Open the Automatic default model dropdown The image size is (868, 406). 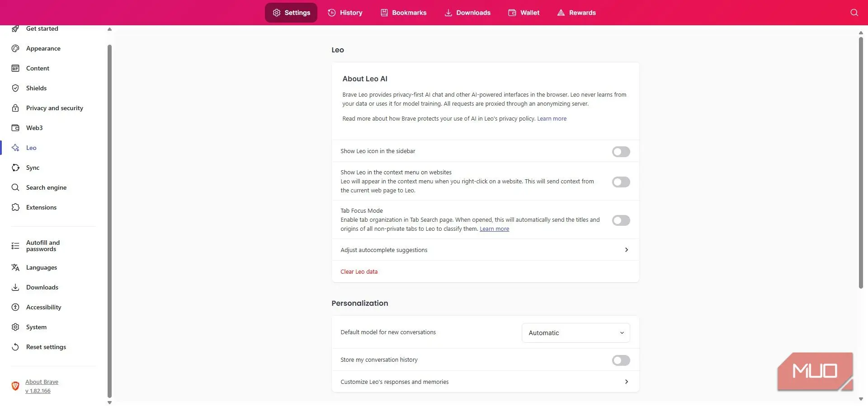576,333
